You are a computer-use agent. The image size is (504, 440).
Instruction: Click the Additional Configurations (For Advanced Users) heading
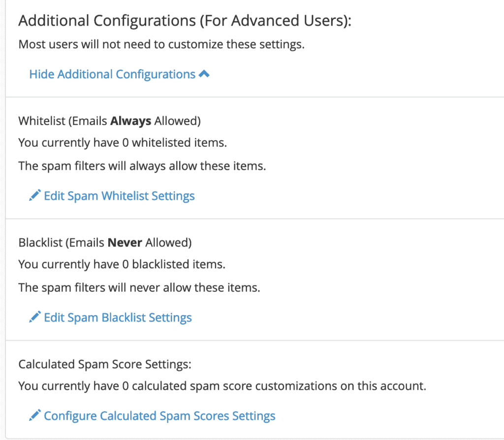(x=185, y=22)
